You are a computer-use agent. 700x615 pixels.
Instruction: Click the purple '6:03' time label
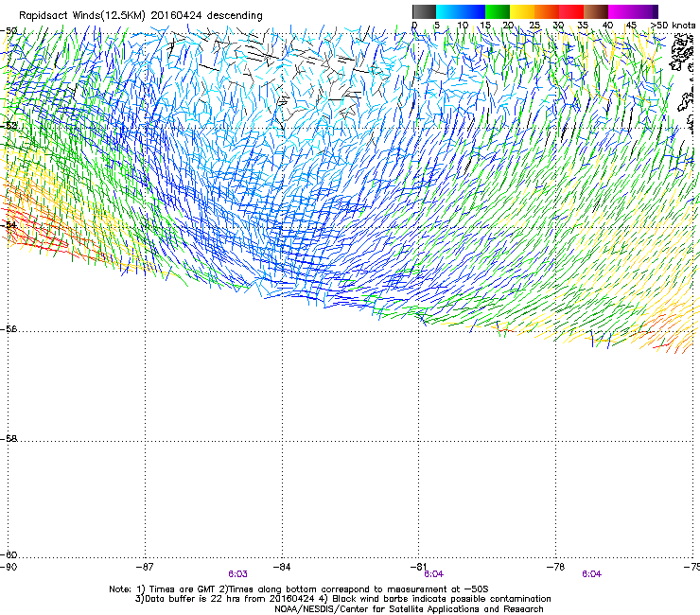pyautogui.click(x=237, y=574)
